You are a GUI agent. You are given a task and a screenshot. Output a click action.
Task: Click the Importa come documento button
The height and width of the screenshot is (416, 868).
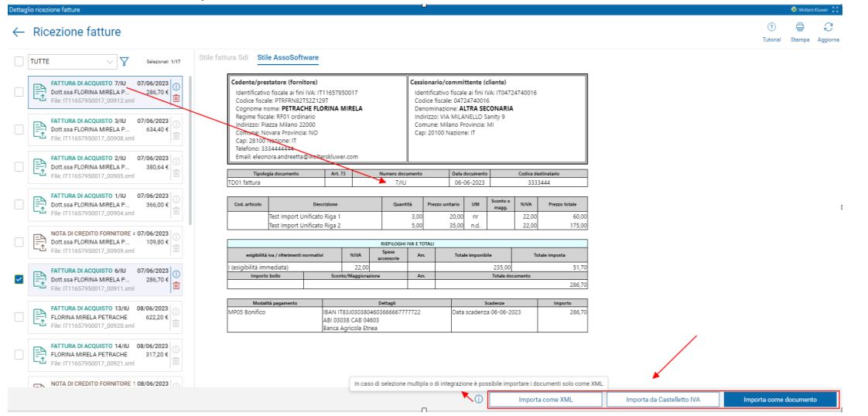point(780,400)
